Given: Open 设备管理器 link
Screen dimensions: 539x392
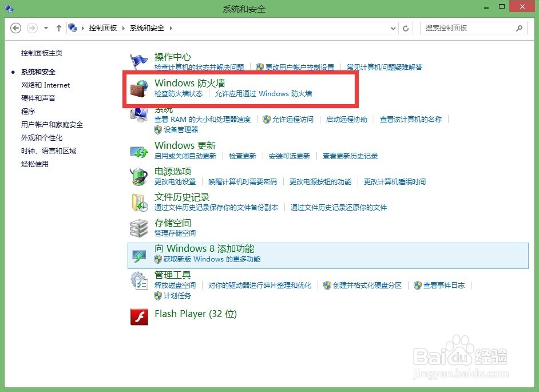Looking at the screenshot, I should pyautogui.click(x=181, y=130).
